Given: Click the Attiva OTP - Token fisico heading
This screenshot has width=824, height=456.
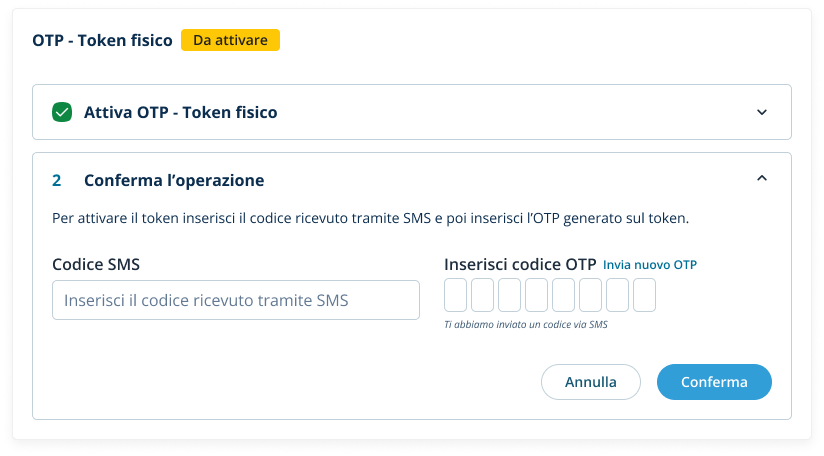Looking at the screenshot, I should coord(181,112).
